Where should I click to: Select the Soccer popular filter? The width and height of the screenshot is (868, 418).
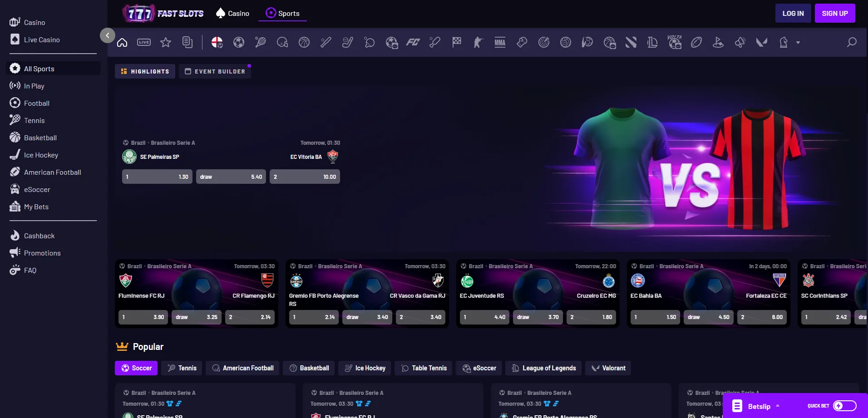pos(136,368)
